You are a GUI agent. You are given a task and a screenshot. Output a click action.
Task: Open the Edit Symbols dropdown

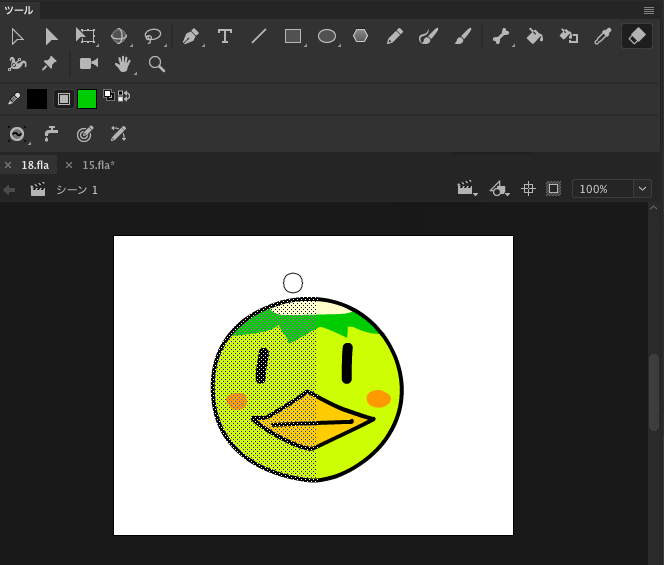[x=499, y=188]
